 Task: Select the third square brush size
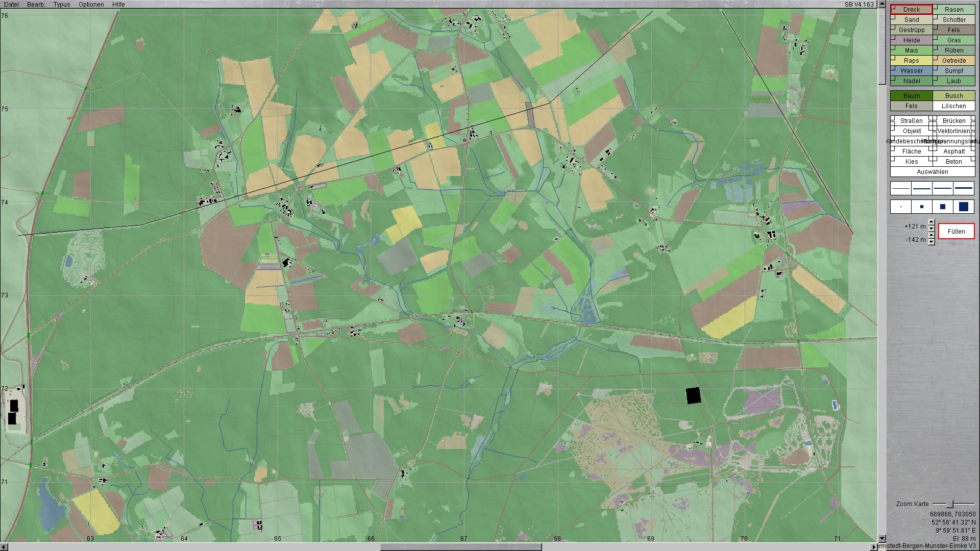[943, 207]
